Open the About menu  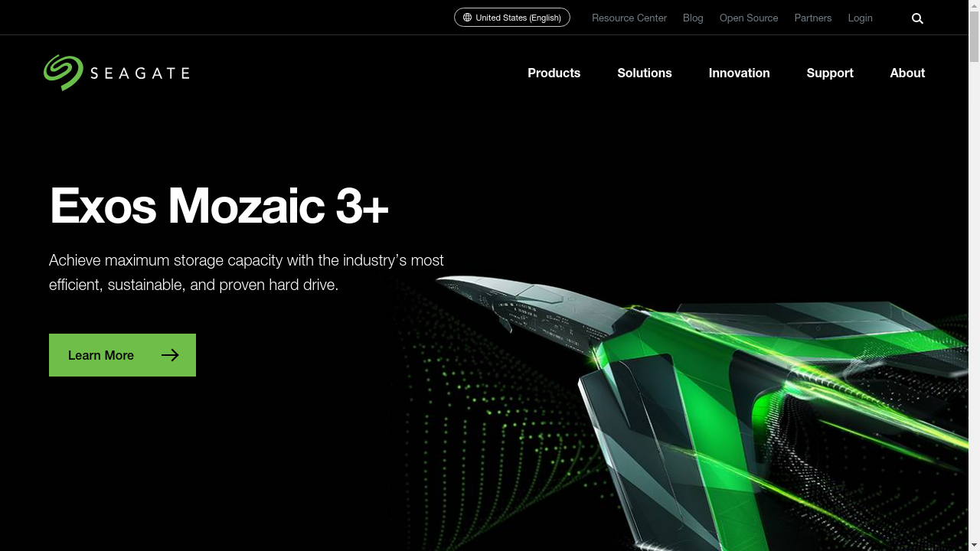(907, 73)
